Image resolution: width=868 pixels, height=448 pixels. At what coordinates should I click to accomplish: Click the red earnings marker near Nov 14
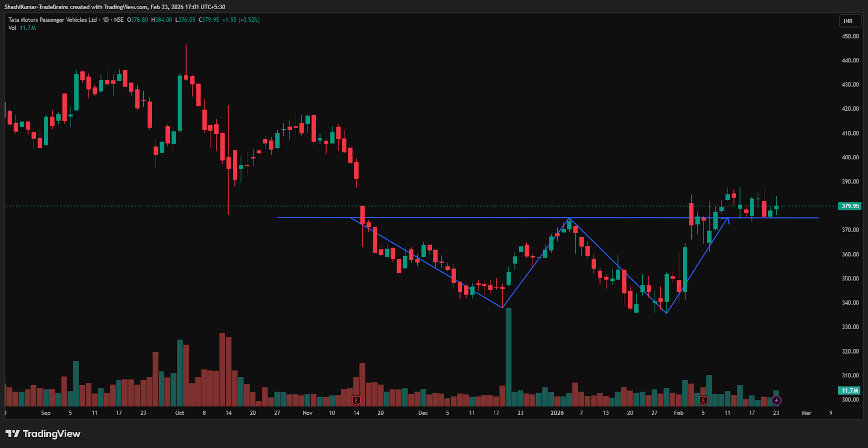point(356,400)
